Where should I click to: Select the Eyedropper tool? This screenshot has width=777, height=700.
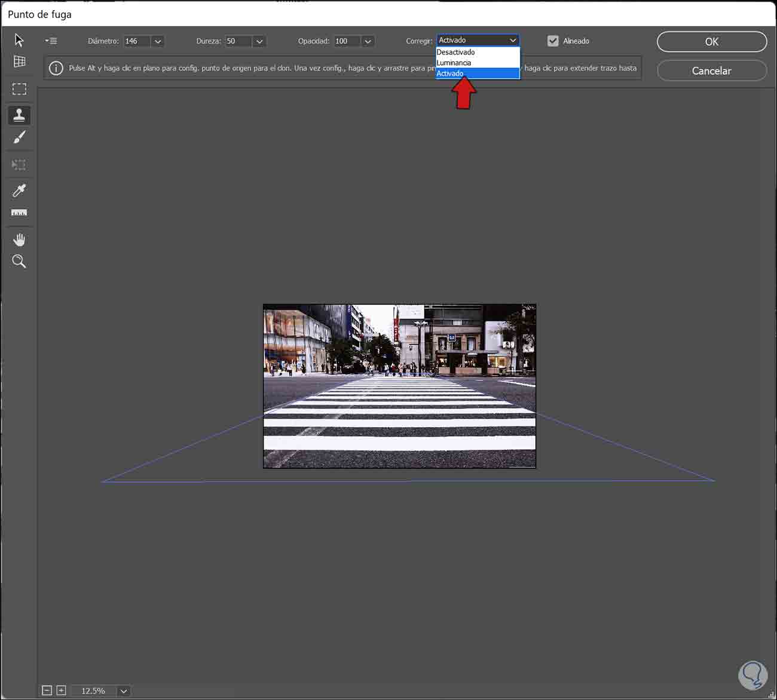tap(19, 191)
